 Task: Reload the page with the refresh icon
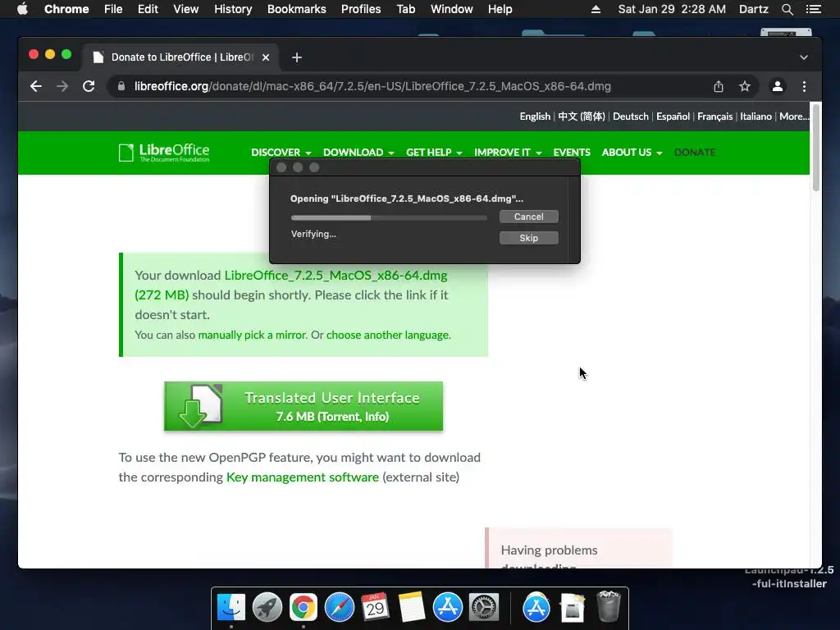tap(89, 86)
